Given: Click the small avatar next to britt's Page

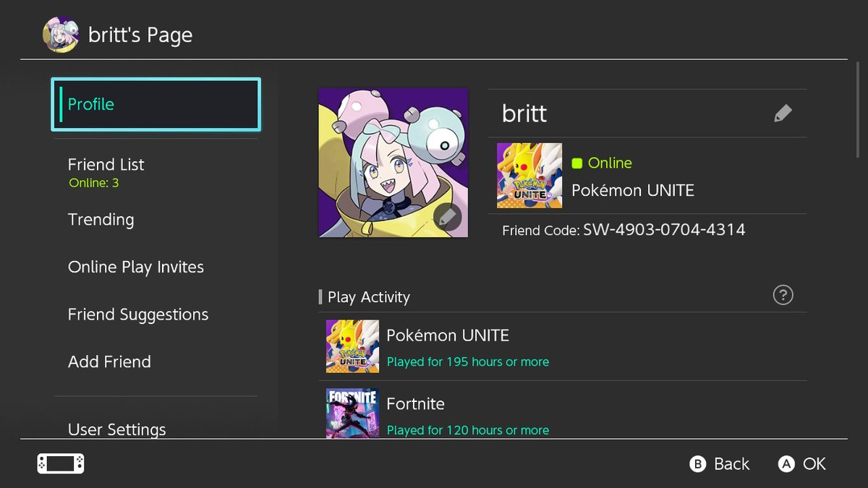Looking at the screenshot, I should pyautogui.click(x=61, y=35).
